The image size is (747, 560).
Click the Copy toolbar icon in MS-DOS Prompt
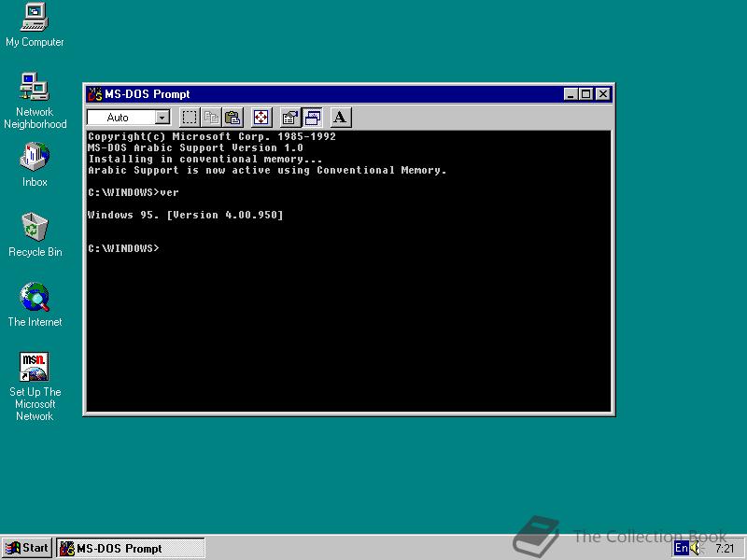(211, 118)
